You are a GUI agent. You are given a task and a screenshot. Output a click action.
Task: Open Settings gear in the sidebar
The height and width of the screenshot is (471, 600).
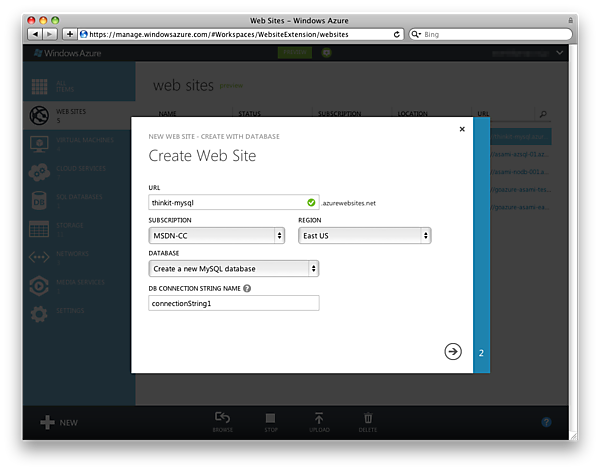pyautogui.click(x=40, y=314)
